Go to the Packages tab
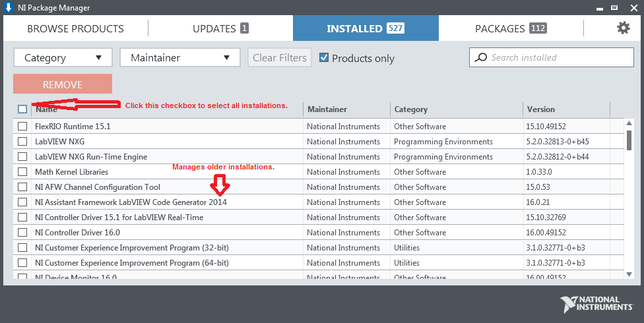This screenshot has height=323, width=644. pyautogui.click(x=511, y=28)
